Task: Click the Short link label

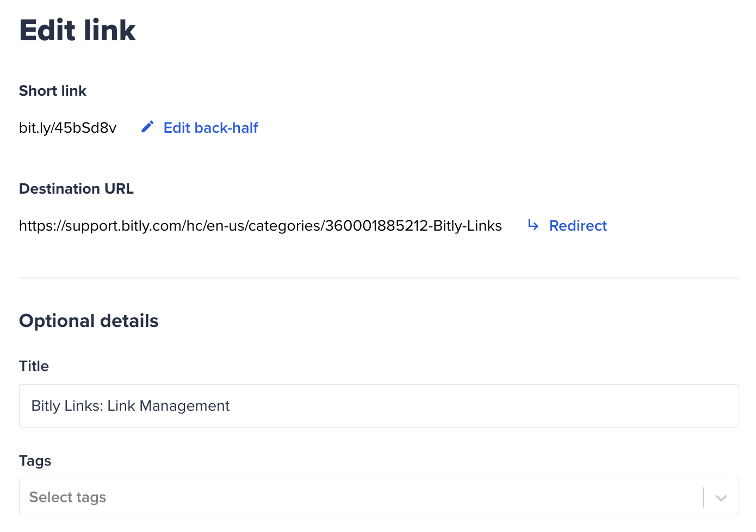Action: point(53,91)
